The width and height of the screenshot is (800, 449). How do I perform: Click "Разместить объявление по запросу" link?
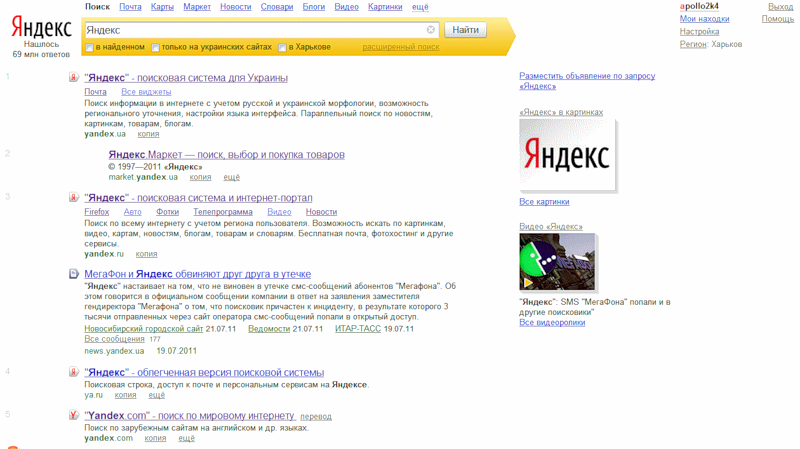587,81
